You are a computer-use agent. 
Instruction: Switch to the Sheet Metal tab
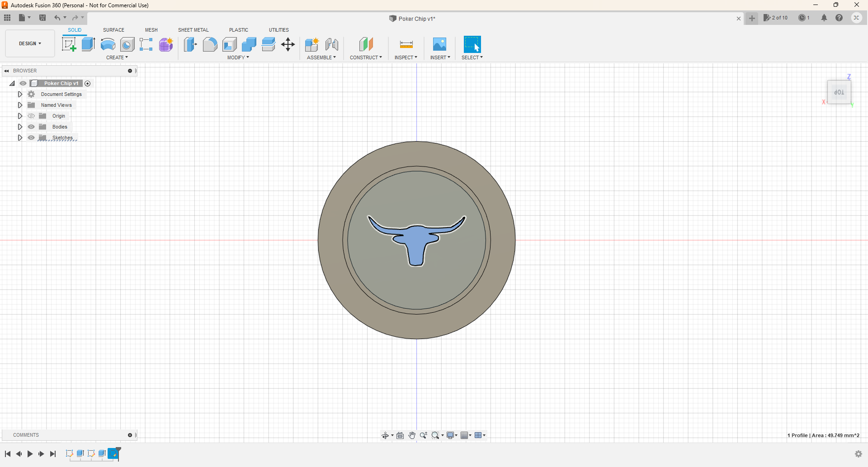tap(193, 30)
